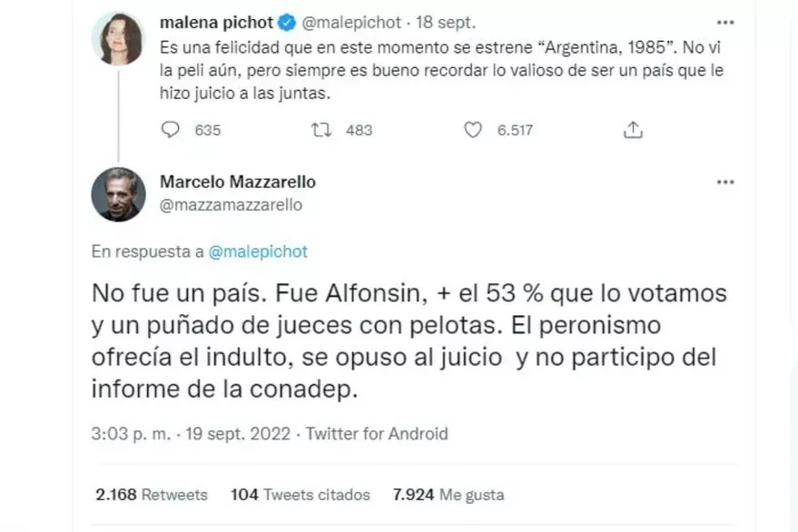This screenshot has width=798, height=532.
Task: Open malena pichot's profile picture
Action: point(119,39)
